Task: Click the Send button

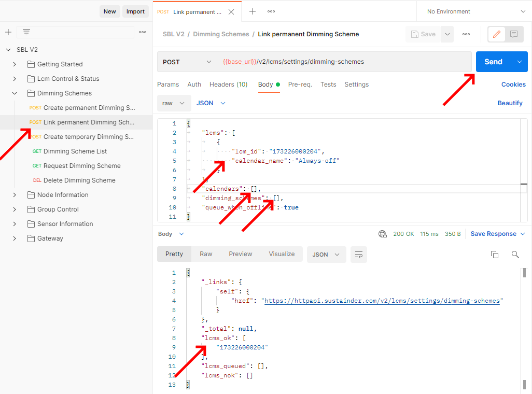Action: 493,61
